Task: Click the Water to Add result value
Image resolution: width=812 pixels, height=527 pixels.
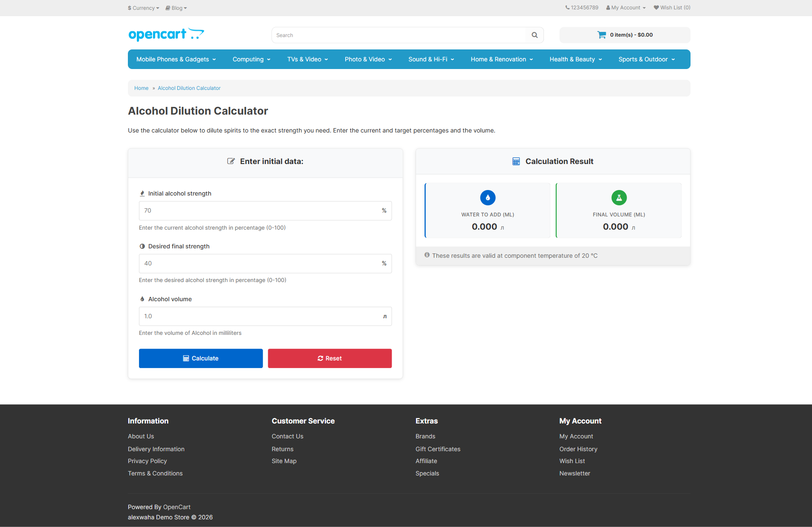Action: (485, 227)
